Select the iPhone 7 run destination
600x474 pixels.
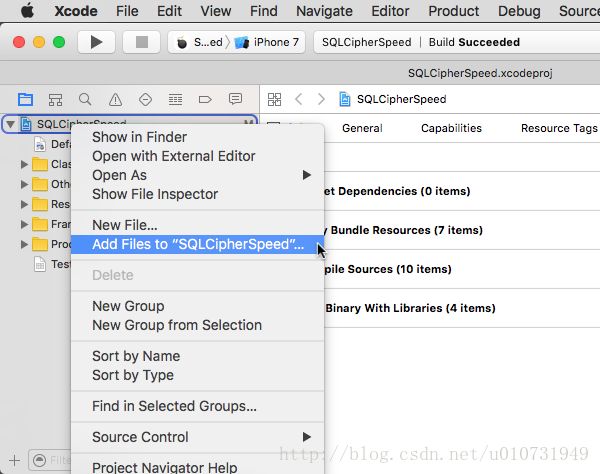point(276,42)
